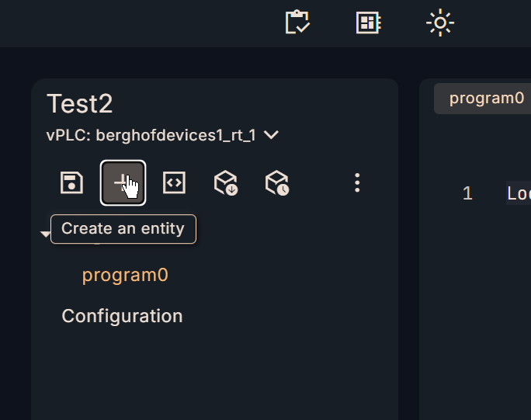Click the vPLC berghofdevices1_rt_1 label
The height and width of the screenshot is (420, 531).
pyautogui.click(x=151, y=135)
